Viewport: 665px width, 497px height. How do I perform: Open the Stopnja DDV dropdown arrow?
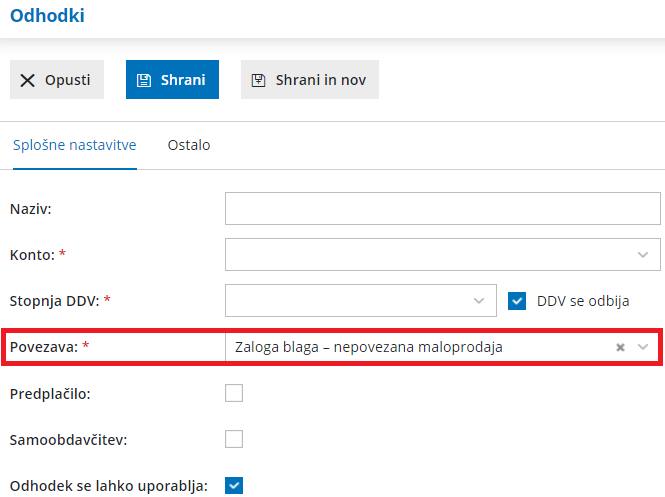(x=479, y=301)
